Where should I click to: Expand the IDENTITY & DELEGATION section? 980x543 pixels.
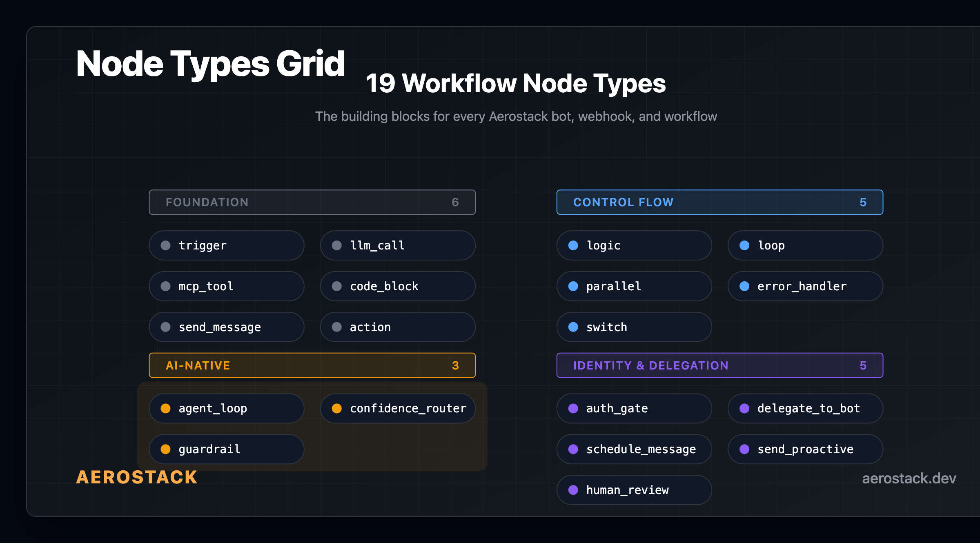pyautogui.click(x=719, y=365)
